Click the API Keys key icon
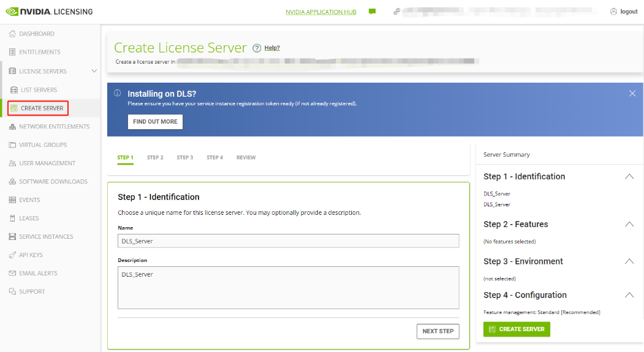 click(x=12, y=255)
